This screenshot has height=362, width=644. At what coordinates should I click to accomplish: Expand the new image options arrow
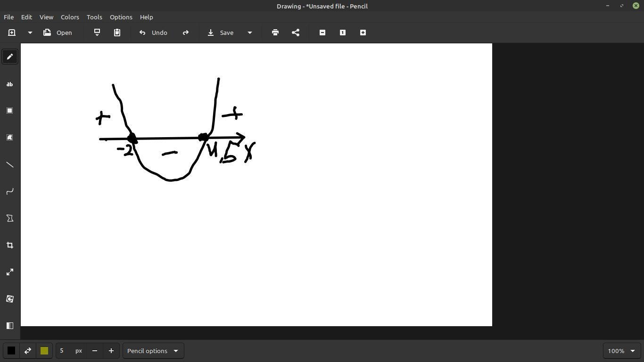tap(30, 33)
